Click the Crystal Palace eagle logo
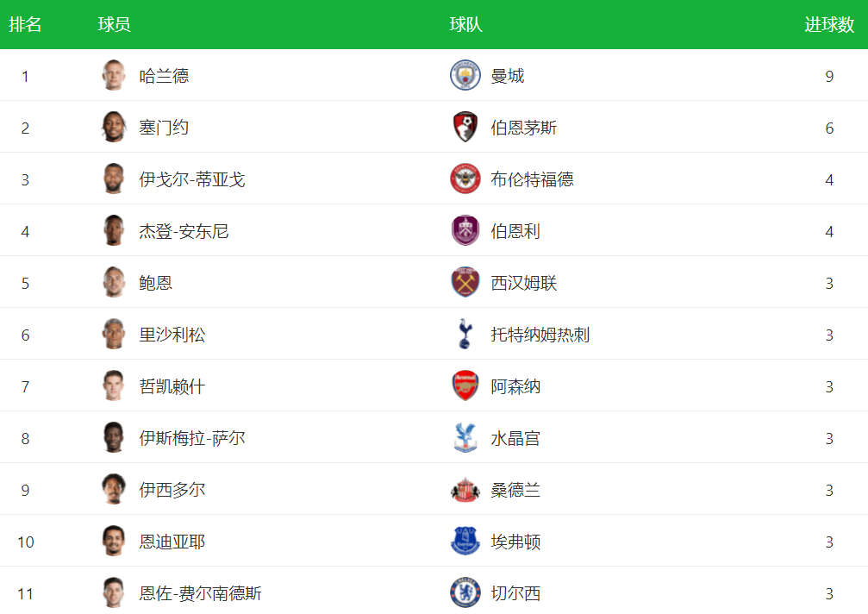The image size is (868, 614). (x=465, y=438)
